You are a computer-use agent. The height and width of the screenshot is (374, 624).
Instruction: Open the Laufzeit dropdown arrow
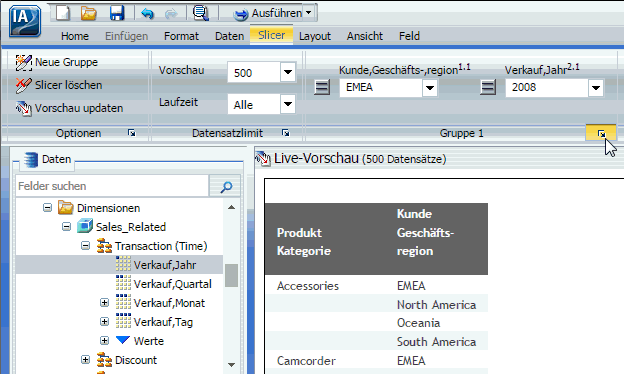tap(288, 104)
